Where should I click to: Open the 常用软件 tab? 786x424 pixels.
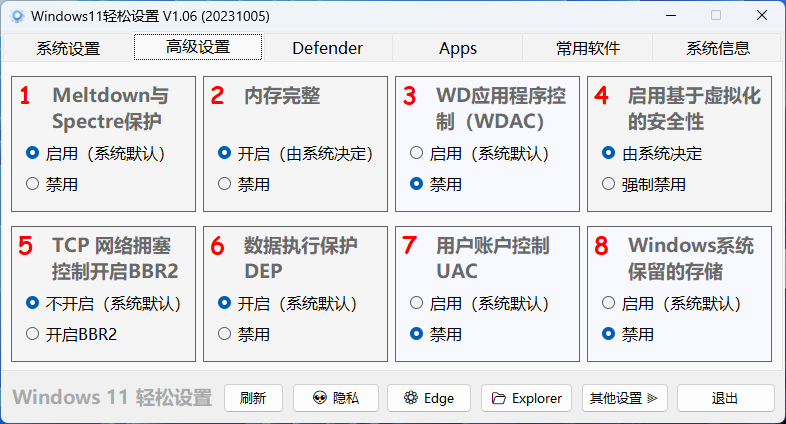588,48
